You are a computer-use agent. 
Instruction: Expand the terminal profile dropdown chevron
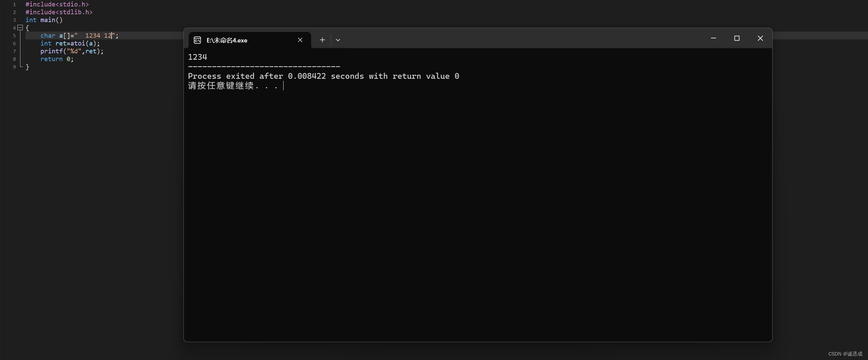click(x=338, y=40)
